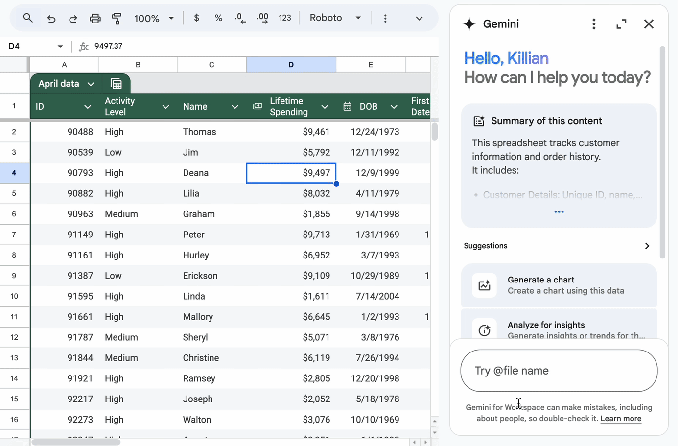
Task: Open the zoom level 100% dropdown
Action: tap(153, 18)
